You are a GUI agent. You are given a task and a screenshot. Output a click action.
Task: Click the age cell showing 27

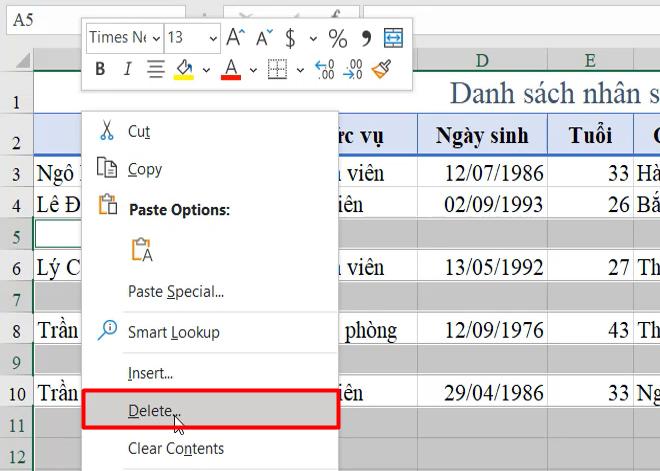coord(591,266)
